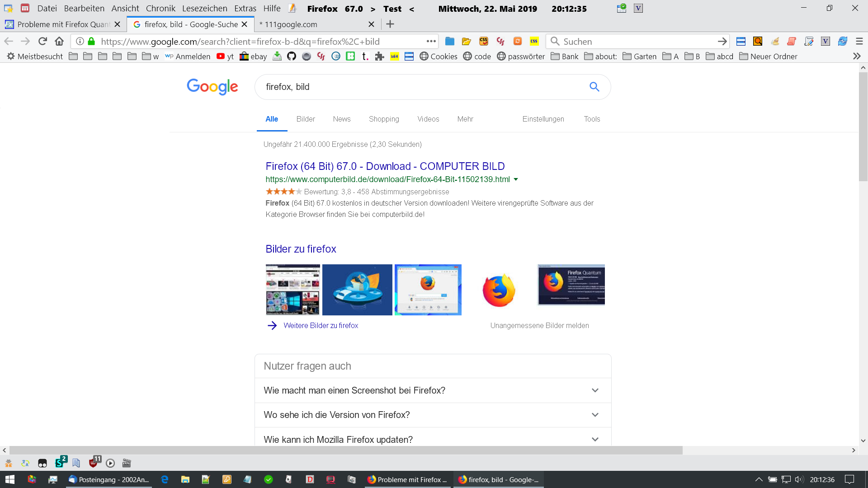The width and height of the screenshot is (868, 488).
Task: Open Microsoft Edge from the taskbar
Action: (x=165, y=479)
